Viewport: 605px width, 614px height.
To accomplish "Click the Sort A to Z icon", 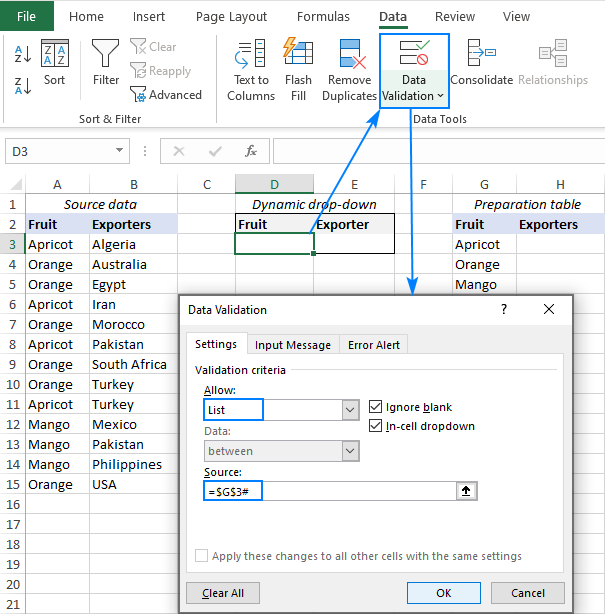I will coord(23,54).
